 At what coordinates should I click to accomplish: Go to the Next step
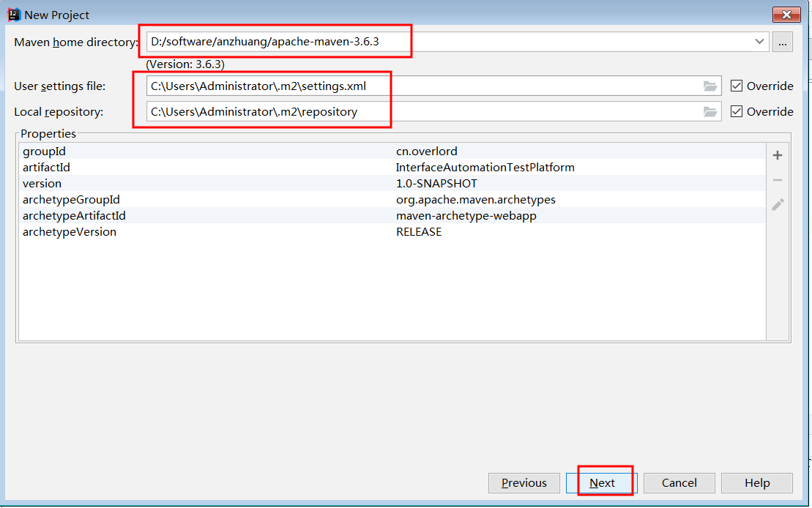tap(602, 483)
